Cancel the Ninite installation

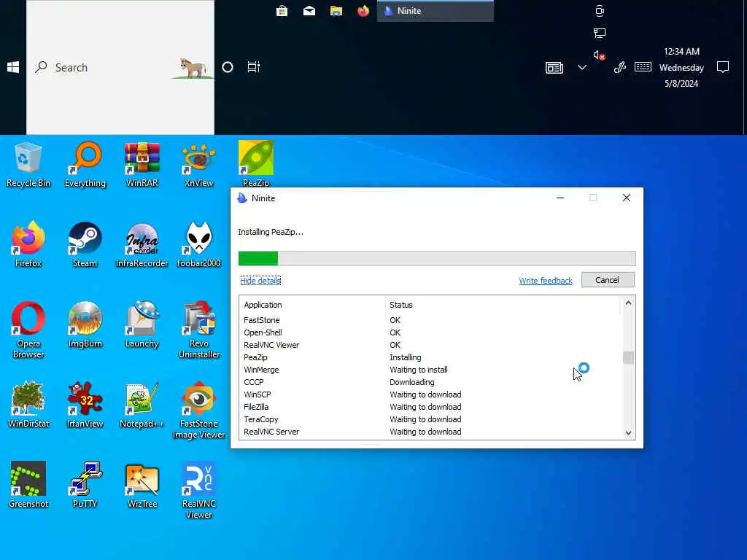click(608, 280)
